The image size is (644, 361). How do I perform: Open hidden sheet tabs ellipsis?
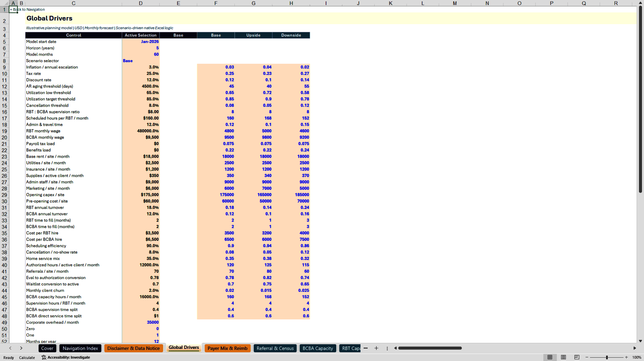point(366,348)
